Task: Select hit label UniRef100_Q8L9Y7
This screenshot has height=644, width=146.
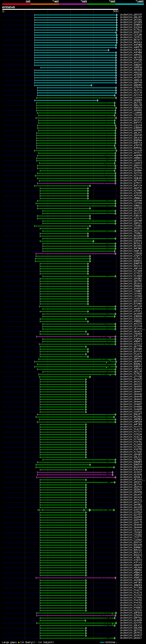Action: pos(131,133)
